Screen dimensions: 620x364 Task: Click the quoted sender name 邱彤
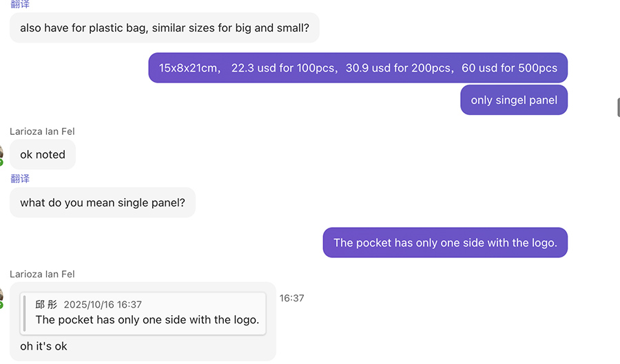click(46, 304)
